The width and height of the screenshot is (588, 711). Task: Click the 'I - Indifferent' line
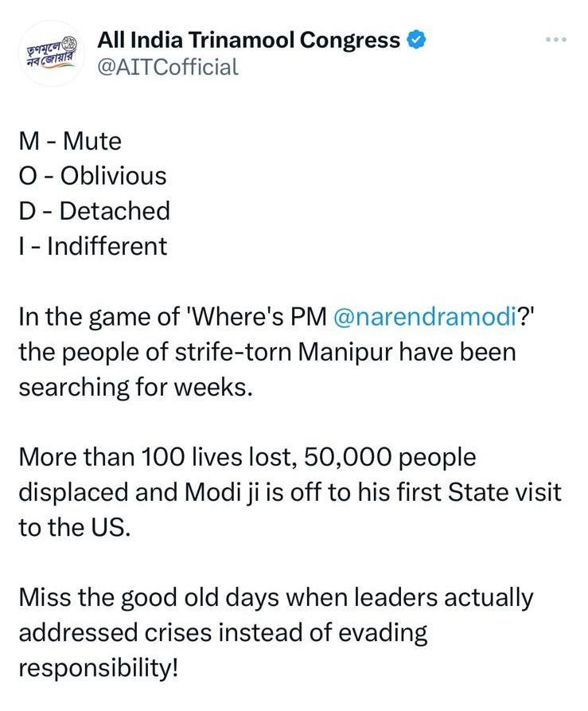click(x=92, y=246)
